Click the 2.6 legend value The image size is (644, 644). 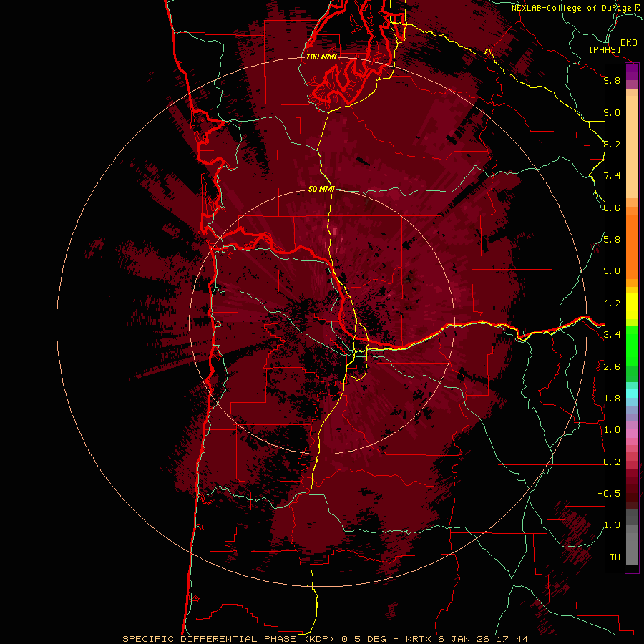612,366
